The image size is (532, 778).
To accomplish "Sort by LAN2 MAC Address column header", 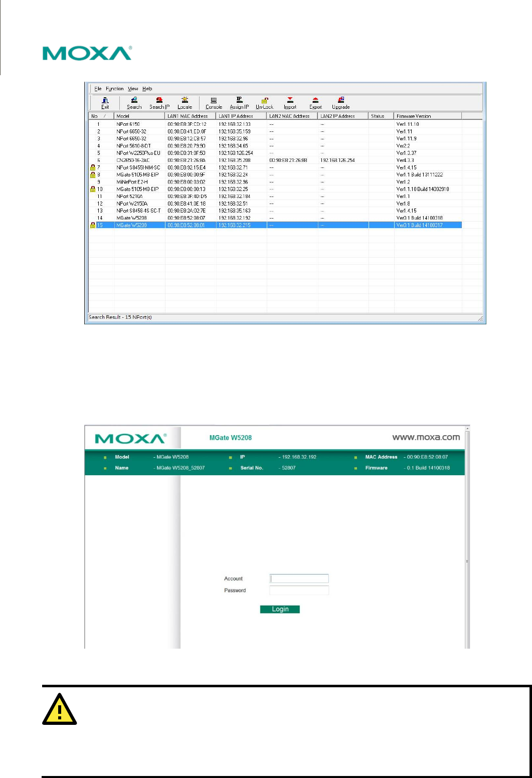I will (292, 116).
